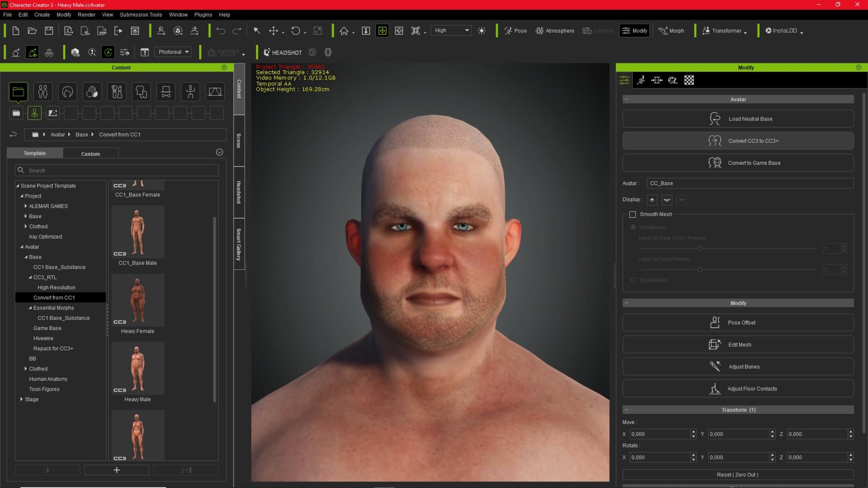Viewport: 868px width, 488px height.
Task: Open the Plugins menu
Action: pyautogui.click(x=203, y=14)
